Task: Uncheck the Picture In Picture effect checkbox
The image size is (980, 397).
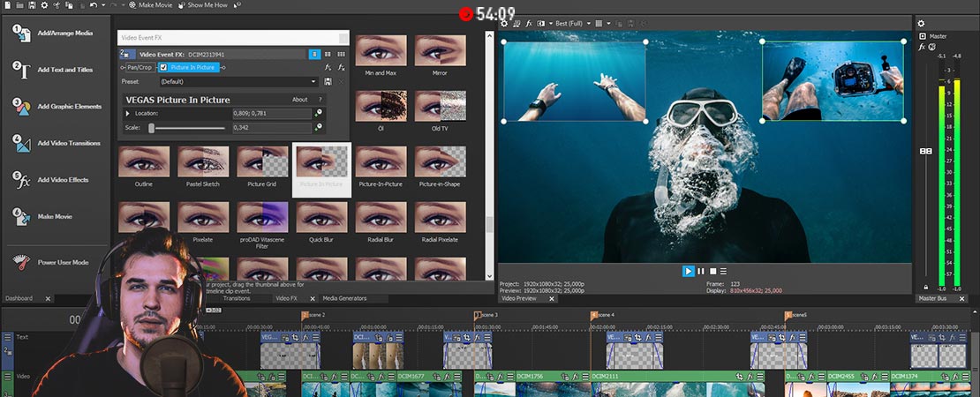Action: [x=163, y=67]
